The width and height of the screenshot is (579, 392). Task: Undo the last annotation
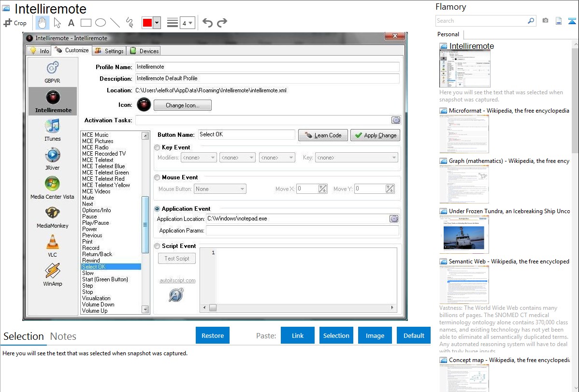(x=207, y=23)
